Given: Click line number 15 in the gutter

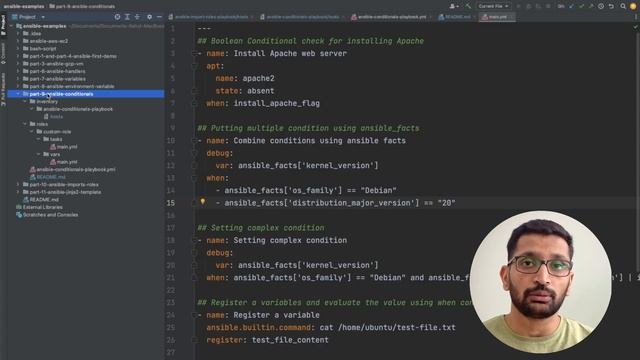Looking at the screenshot, I should tap(171, 203).
